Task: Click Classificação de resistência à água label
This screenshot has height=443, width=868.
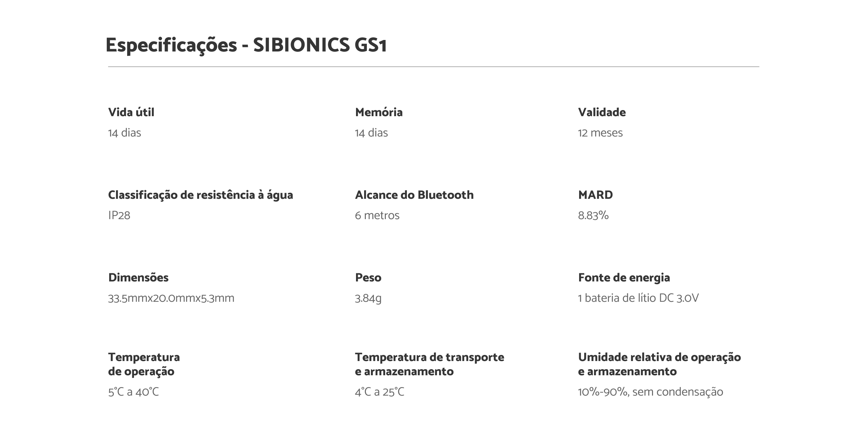Action: point(200,195)
